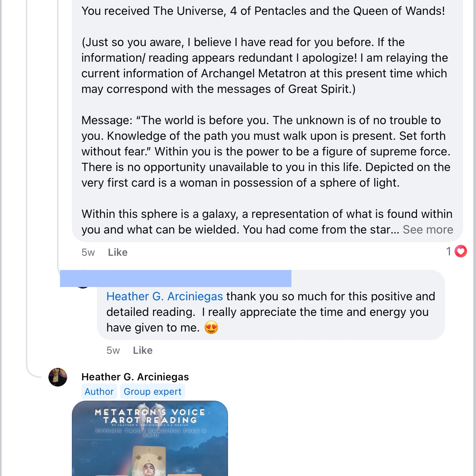Click the "You received The Universe" line
The height and width of the screenshot is (476, 476).
pos(263,11)
